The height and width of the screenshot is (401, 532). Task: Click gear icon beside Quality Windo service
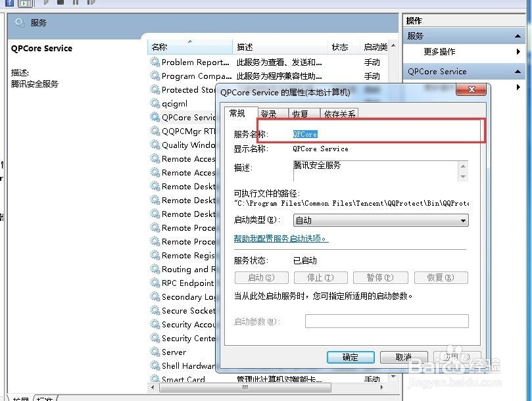155,145
